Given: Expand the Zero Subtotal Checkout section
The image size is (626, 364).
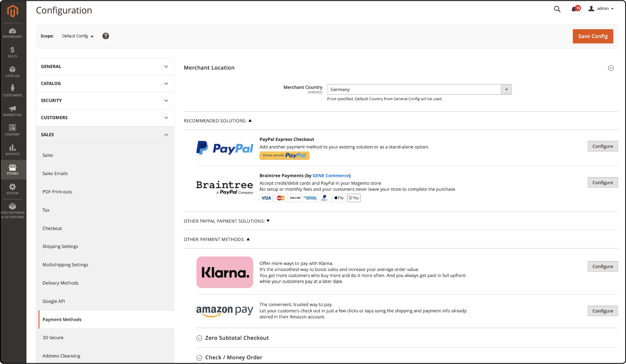Looking at the screenshot, I should click(233, 338).
